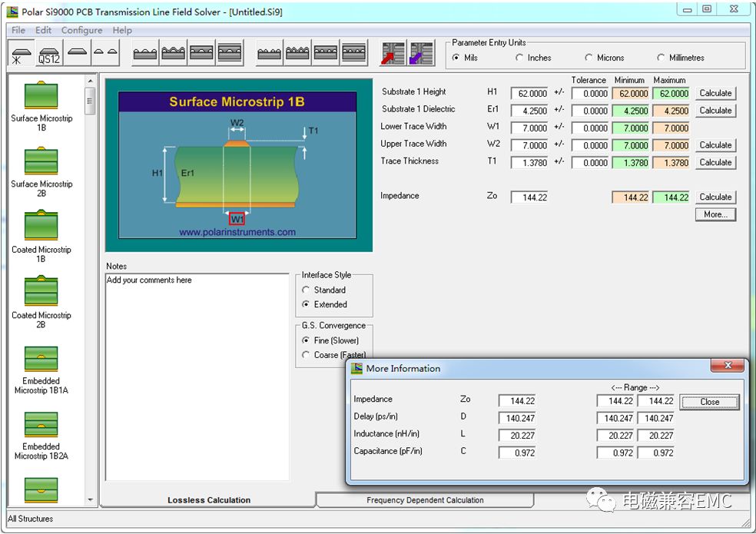Image resolution: width=756 pixels, height=534 pixels.
Task: Switch interface style to Standard
Action: [x=307, y=290]
